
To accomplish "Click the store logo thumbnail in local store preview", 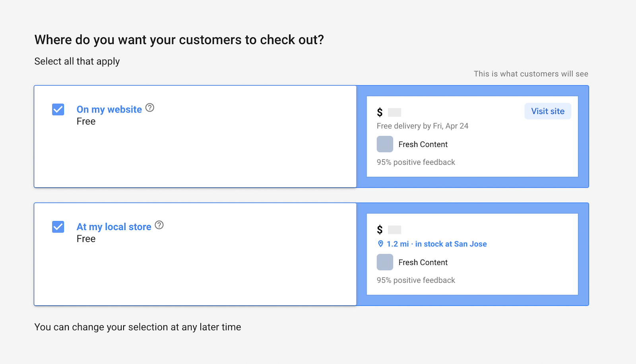I will [x=385, y=262].
